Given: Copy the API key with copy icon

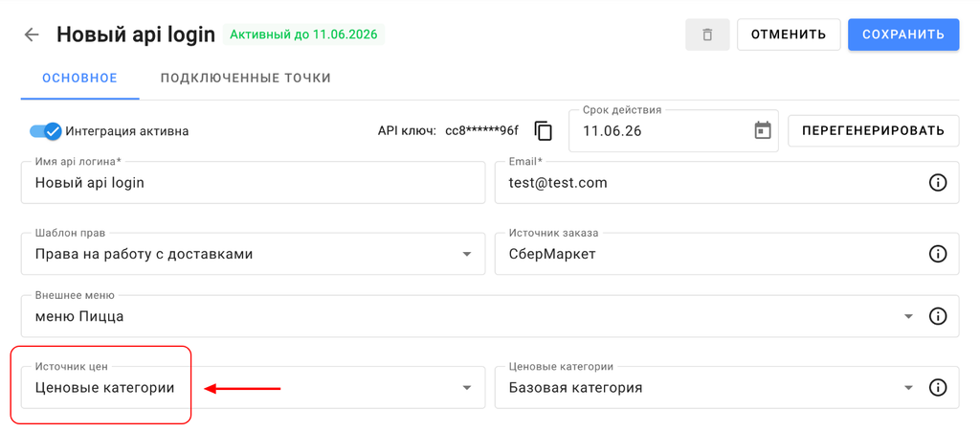Looking at the screenshot, I should pyautogui.click(x=544, y=131).
